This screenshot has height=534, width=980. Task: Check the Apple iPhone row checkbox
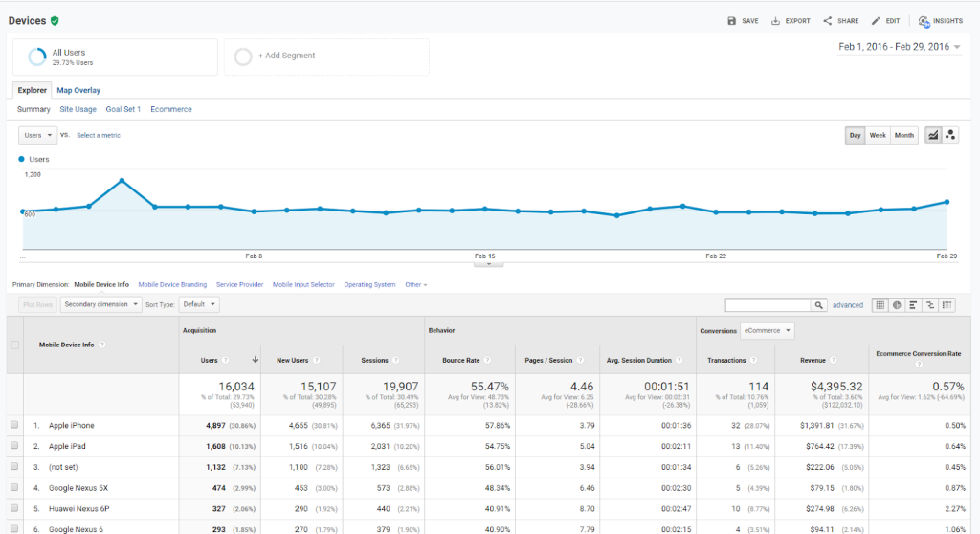pos(14,425)
